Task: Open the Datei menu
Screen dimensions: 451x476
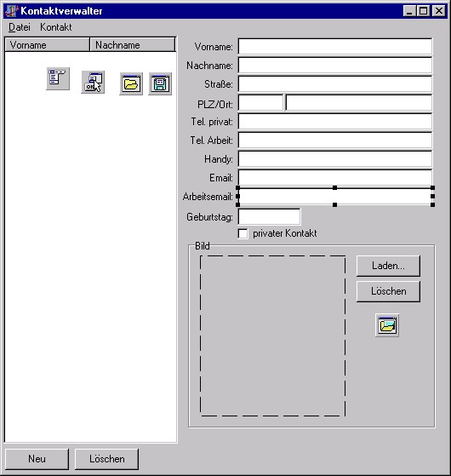Action: (x=20, y=27)
